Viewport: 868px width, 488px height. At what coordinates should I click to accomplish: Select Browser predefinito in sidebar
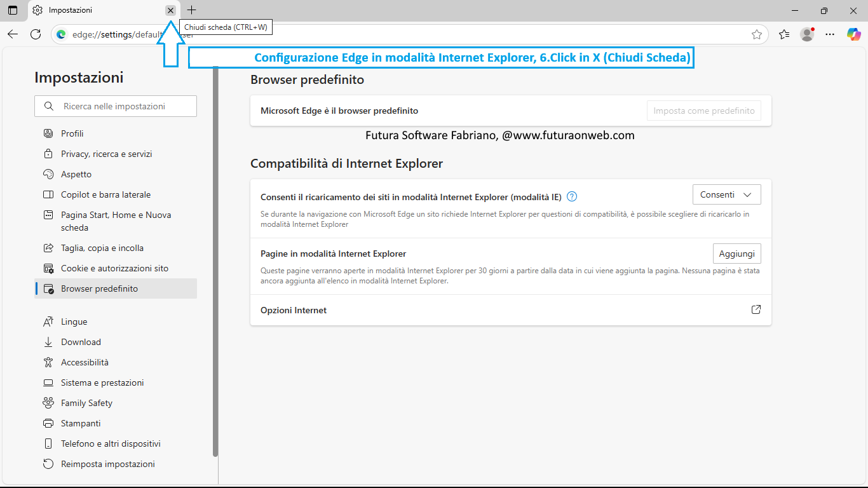(x=116, y=288)
